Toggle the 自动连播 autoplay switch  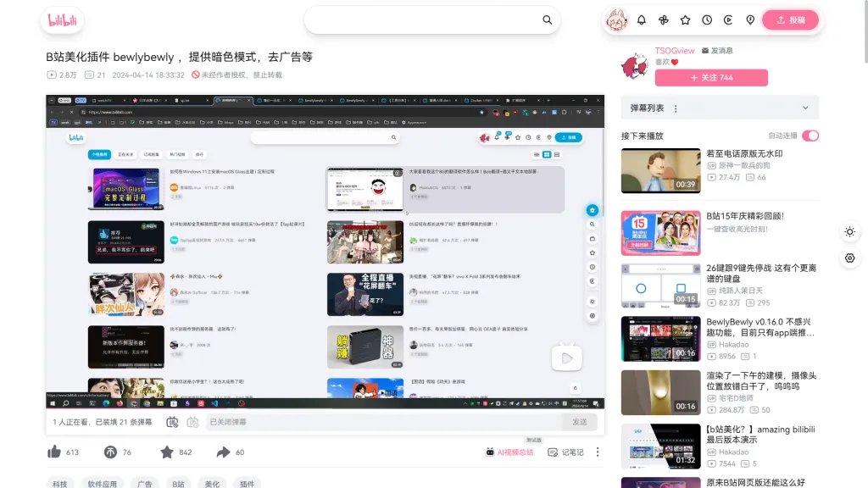tap(810, 136)
